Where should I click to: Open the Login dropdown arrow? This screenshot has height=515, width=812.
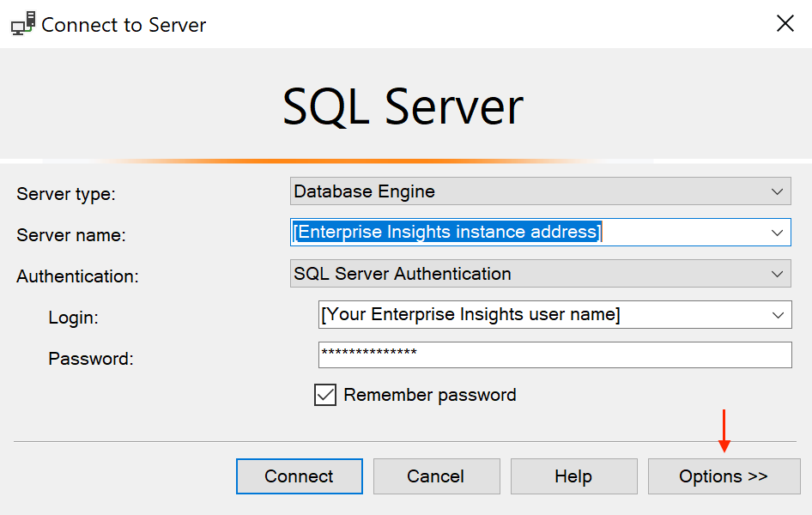pyautogui.click(x=777, y=315)
